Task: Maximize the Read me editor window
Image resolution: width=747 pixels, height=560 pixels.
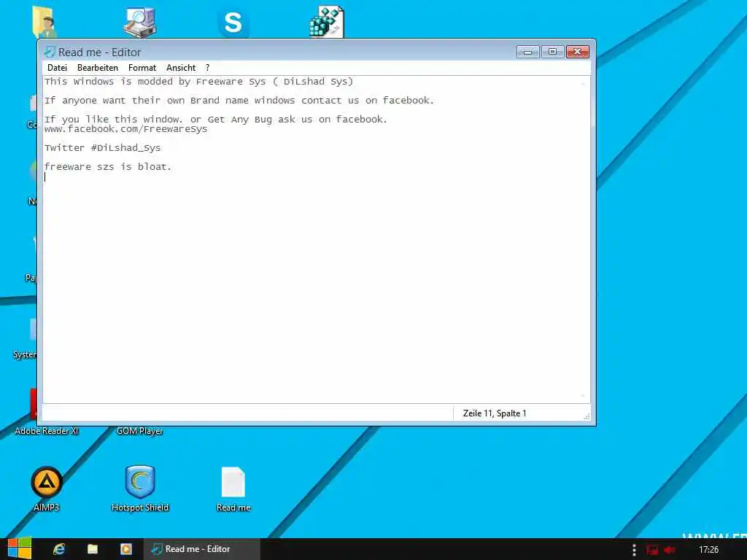Action: click(553, 52)
